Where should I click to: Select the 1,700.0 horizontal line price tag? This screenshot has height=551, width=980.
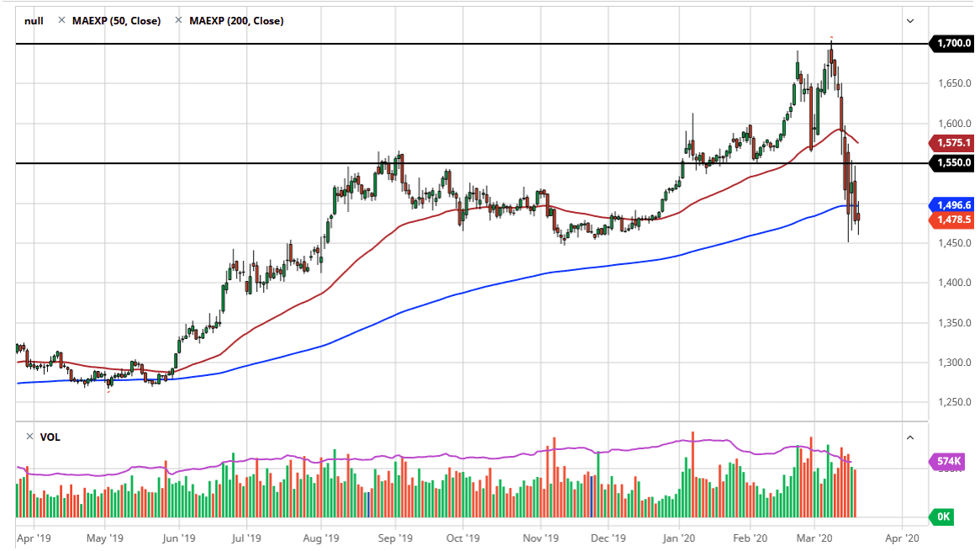952,43
